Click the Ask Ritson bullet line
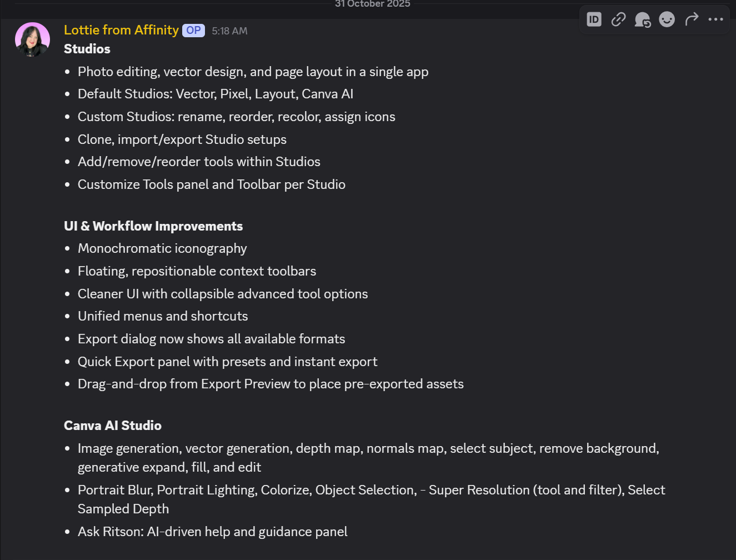The height and width of the screenshot is (560, 736). tap(212, 532)
